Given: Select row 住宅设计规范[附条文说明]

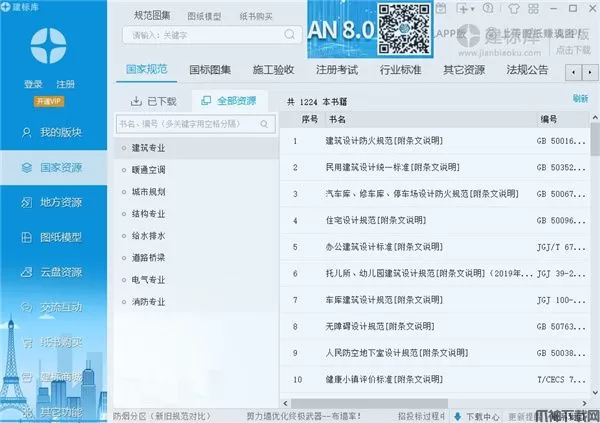Looking at the screenshot, I should (435, 220).
